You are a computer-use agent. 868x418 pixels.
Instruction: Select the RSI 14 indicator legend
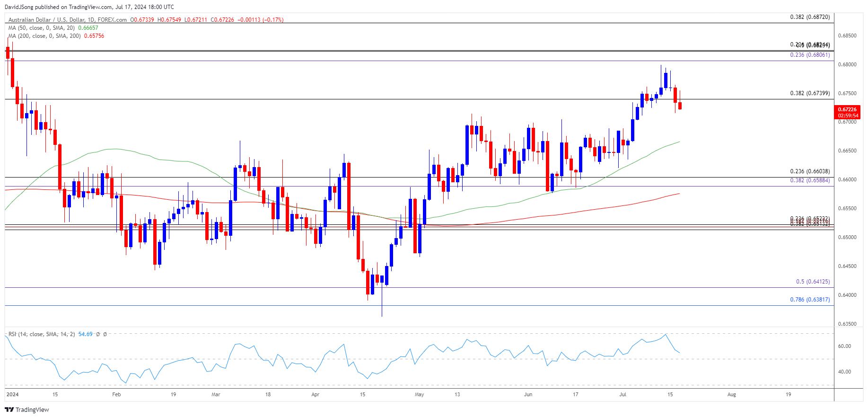pyautogui.click(x=42, y=334)
